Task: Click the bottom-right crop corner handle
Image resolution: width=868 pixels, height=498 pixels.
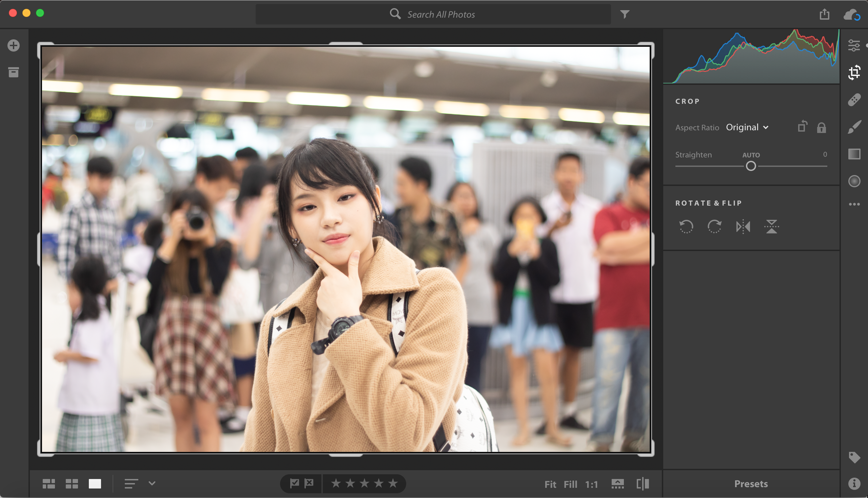Action: tap(646, 448)
